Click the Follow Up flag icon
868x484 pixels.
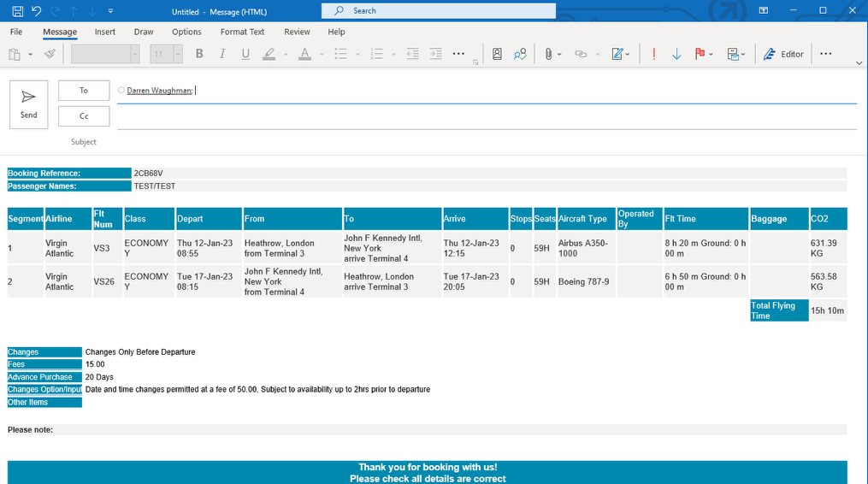(700, 54)
